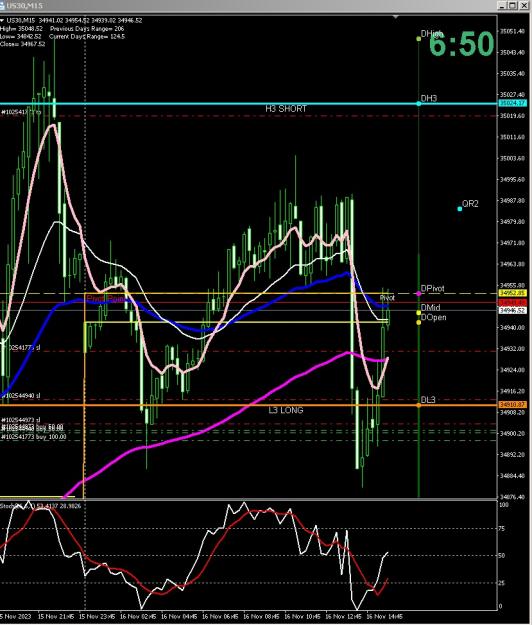The width and height of the screenshot is (532, 625).
Task: Select the DL3 orange dot marker
Action: [418, 405]
